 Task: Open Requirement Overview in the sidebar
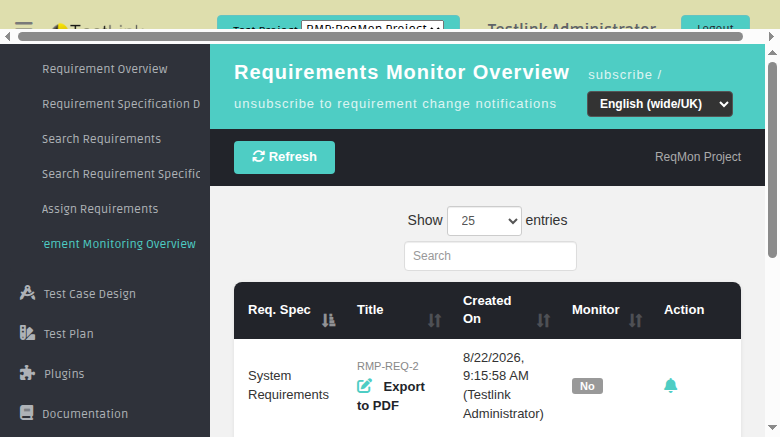click(x=105, y=69)
